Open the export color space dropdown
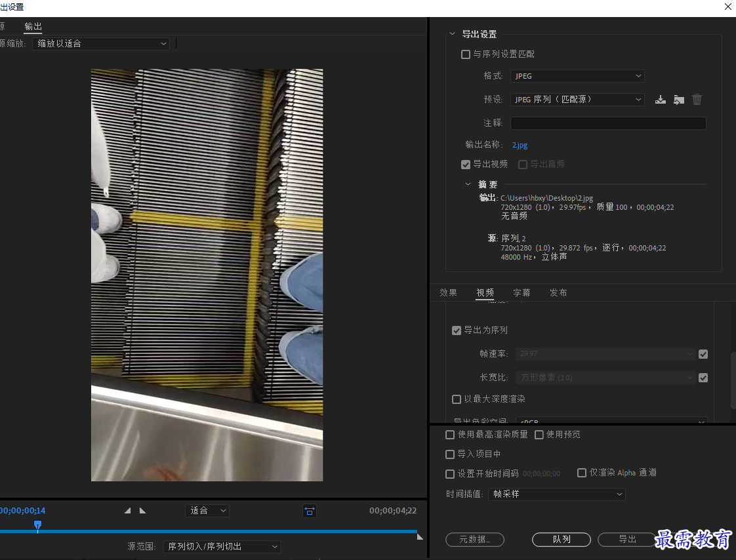The image size is (736, 560). click(x=611, y=420)
